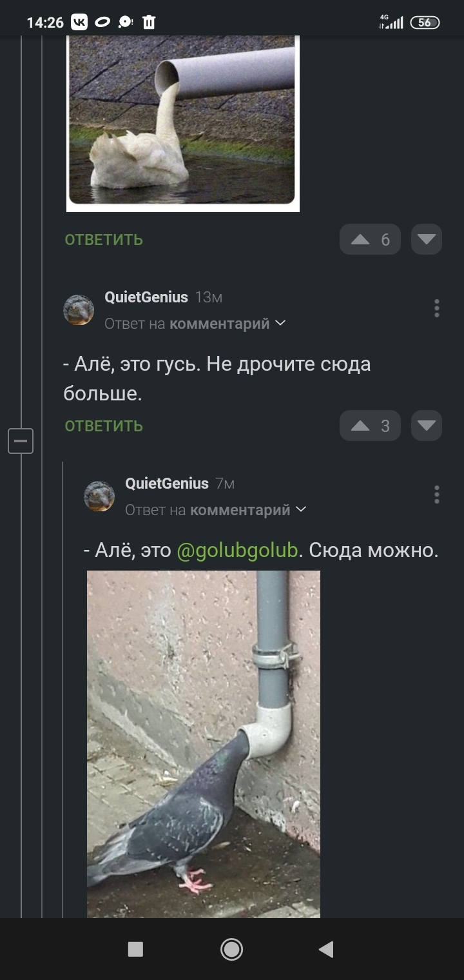Open QuietGenius avatar on 7м comment
The image size is (464, 980).
[99, 496]
